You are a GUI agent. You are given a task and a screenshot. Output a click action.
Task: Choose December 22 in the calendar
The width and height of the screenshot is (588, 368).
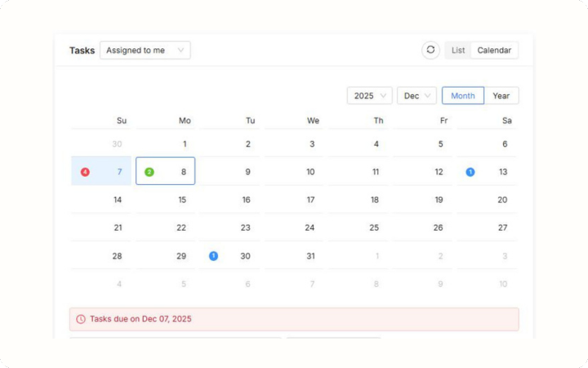coord(165,227)
